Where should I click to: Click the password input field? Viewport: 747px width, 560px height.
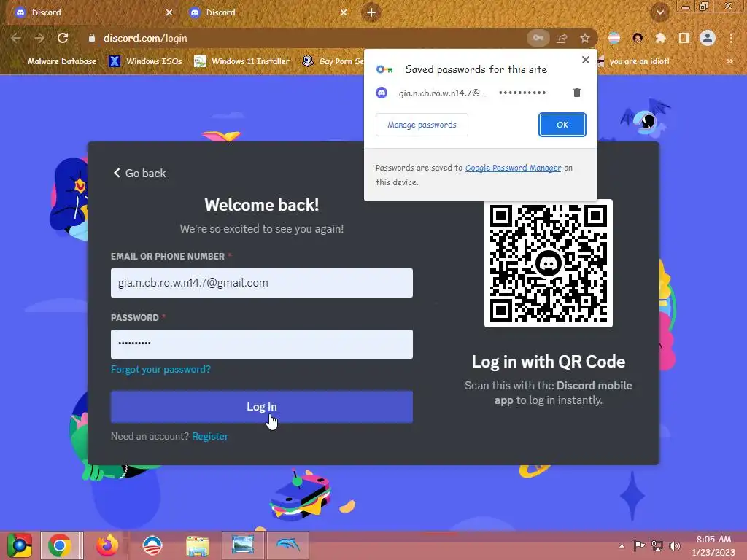click(262, 344)
